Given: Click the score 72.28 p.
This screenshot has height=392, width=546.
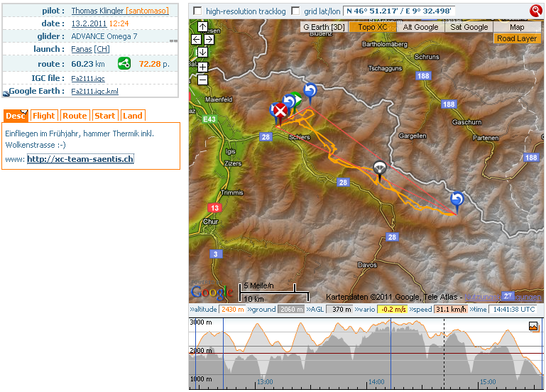Looking at the screenshot, I should click(x=154, y=64).
